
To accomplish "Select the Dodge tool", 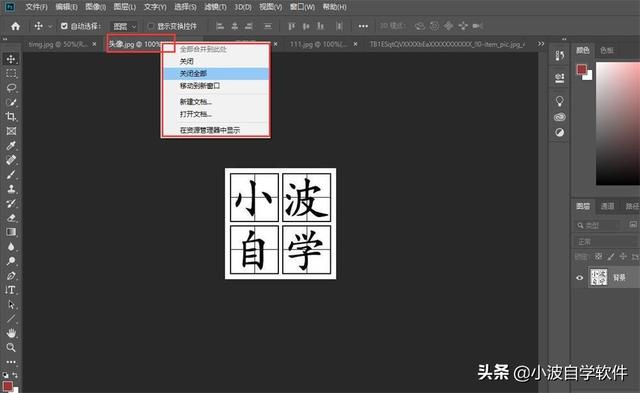I will pos(11,261).
